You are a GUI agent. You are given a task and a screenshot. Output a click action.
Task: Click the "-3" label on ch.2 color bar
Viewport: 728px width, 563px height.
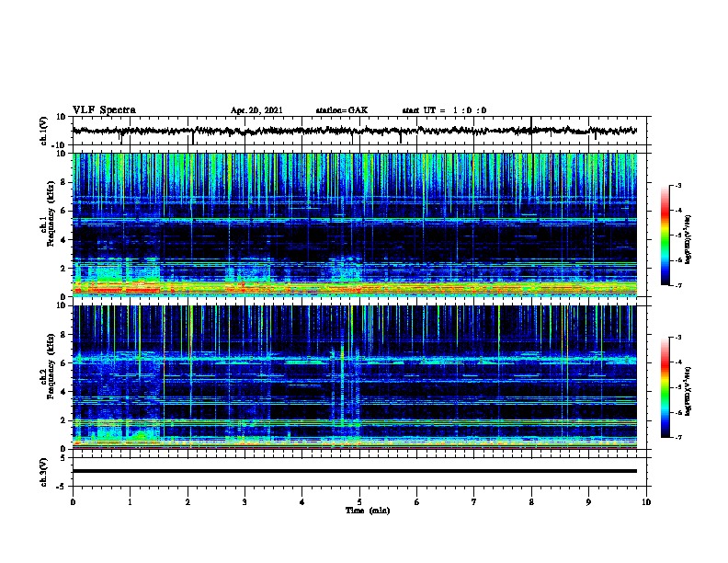coord(677,338)
